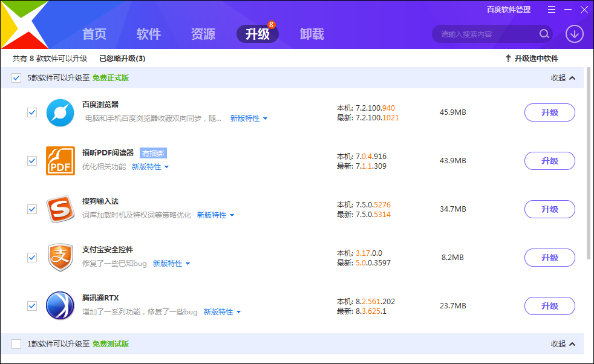
Task: Deselect the 搜狗输入法 checkbox
Action: 32,209
